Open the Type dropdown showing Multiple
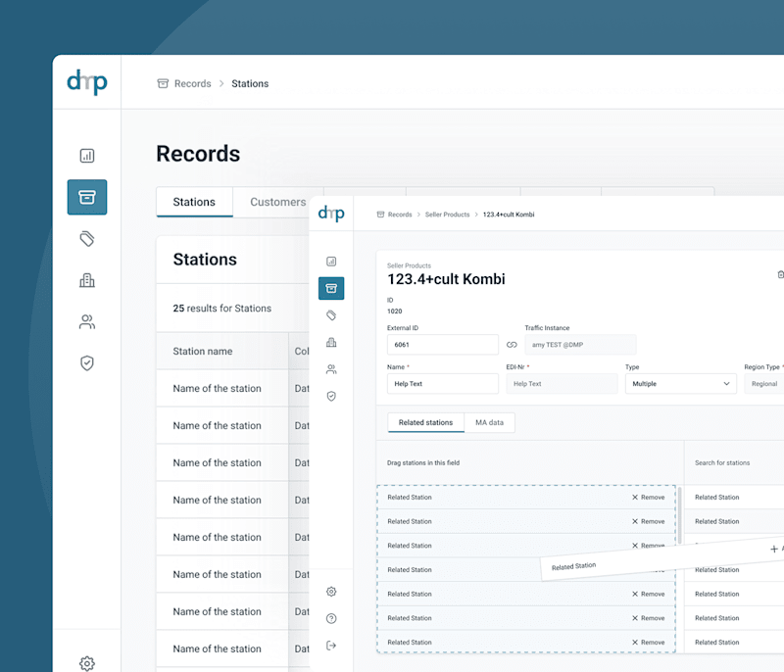Screen dimensions: 784x672 (680, 384)
